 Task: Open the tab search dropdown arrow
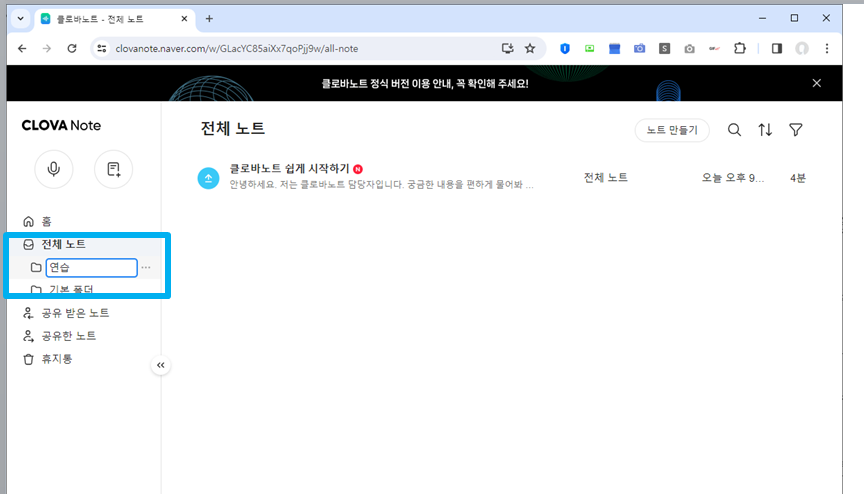coord(20,19)
